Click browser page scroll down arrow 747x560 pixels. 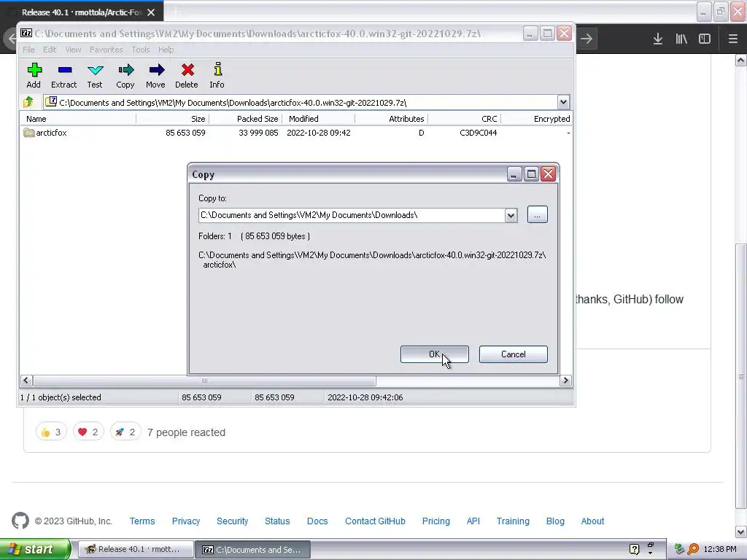coord(740,532)
